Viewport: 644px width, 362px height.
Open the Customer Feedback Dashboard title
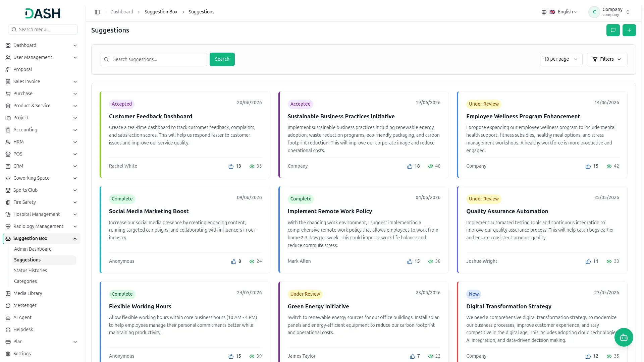pyautogui.click(x=150, y=117)
